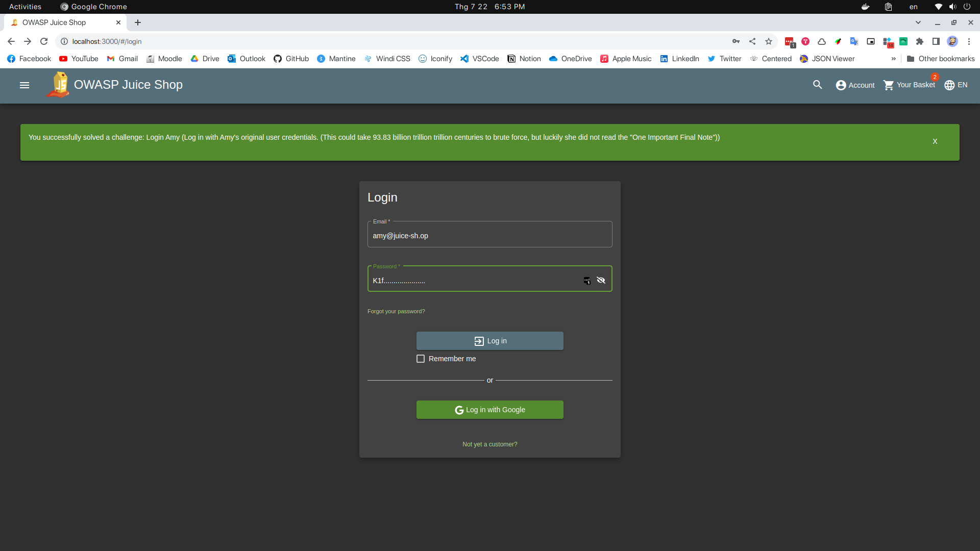Click the share icon in address bar
This screenshot has width=980, height=551.
tap(752, 41)
